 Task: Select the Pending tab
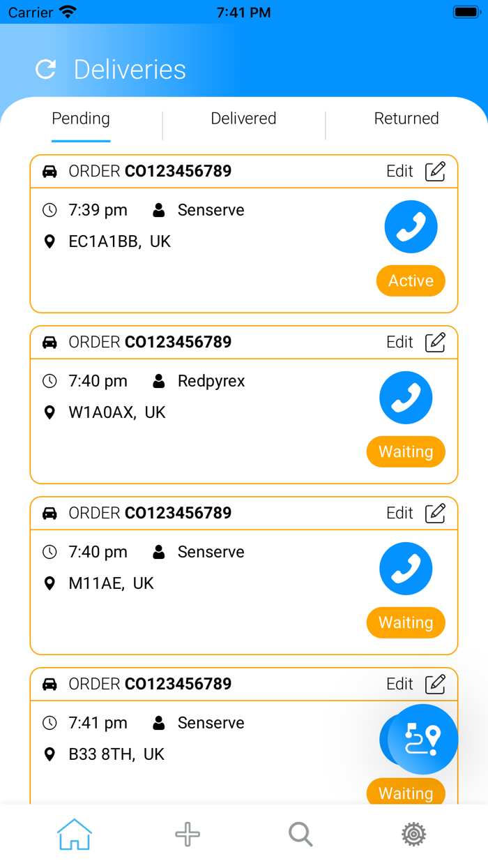click(81, 119)
